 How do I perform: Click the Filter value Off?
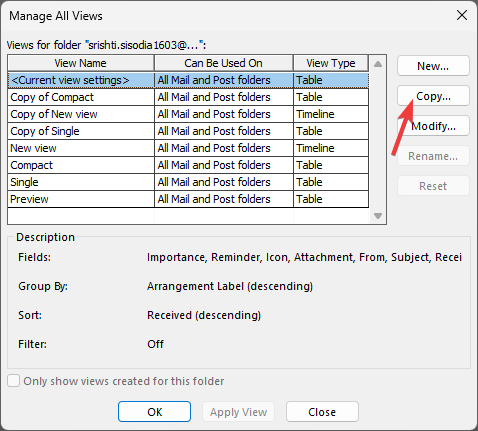(x=155, y=344)
